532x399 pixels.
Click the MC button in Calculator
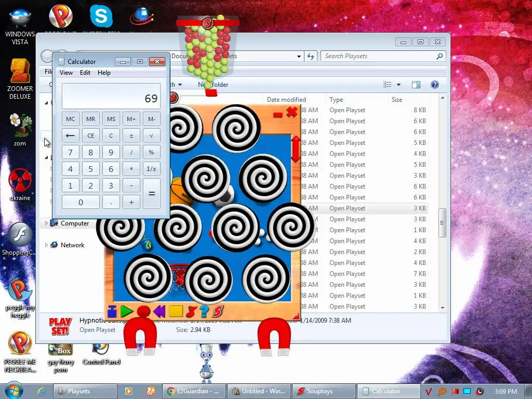[x=71, y=119]
